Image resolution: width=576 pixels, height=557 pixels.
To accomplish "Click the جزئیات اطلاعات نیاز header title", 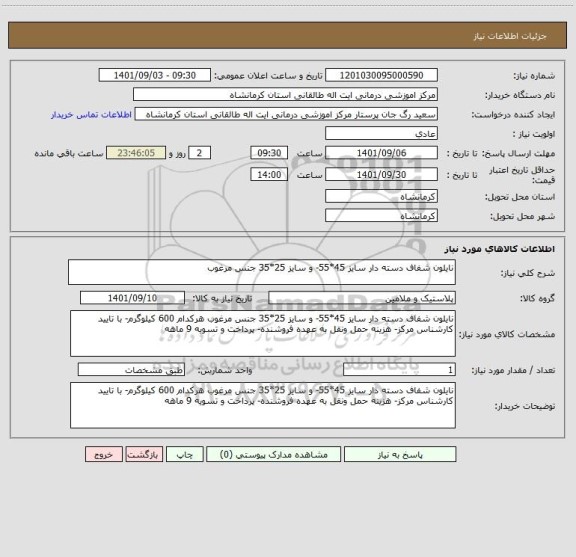I will tap(510, 36).
